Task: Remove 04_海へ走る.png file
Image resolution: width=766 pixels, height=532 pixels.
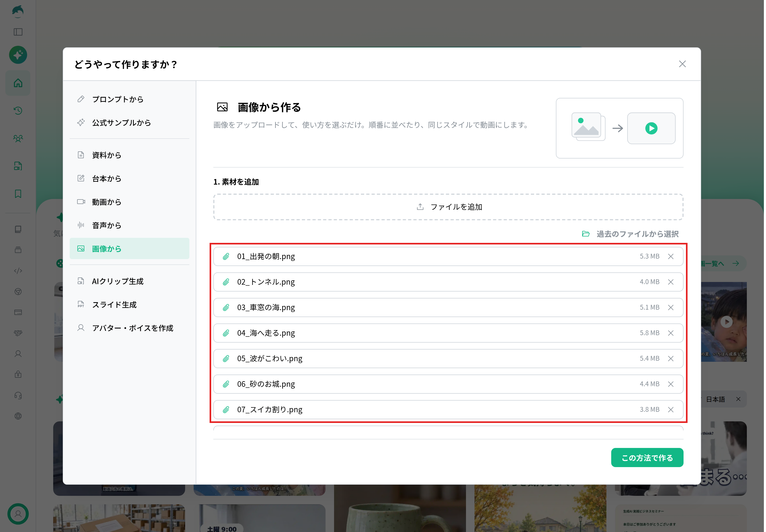Action: click(671, 333)
